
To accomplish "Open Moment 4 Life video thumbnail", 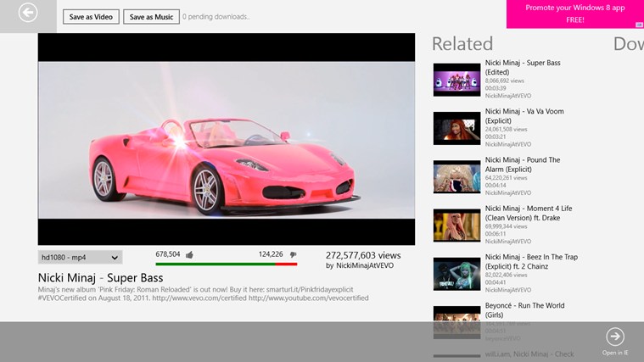I will (456, 226).
